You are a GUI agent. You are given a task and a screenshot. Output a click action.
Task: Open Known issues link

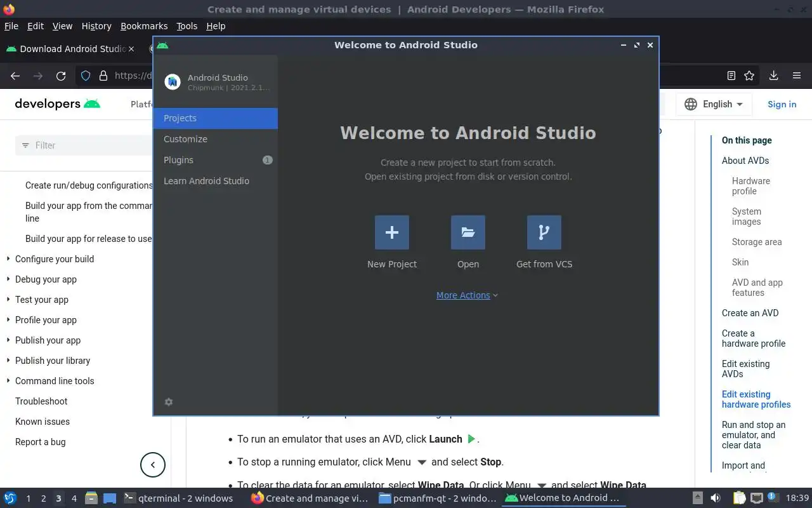(x=43, y=422)
